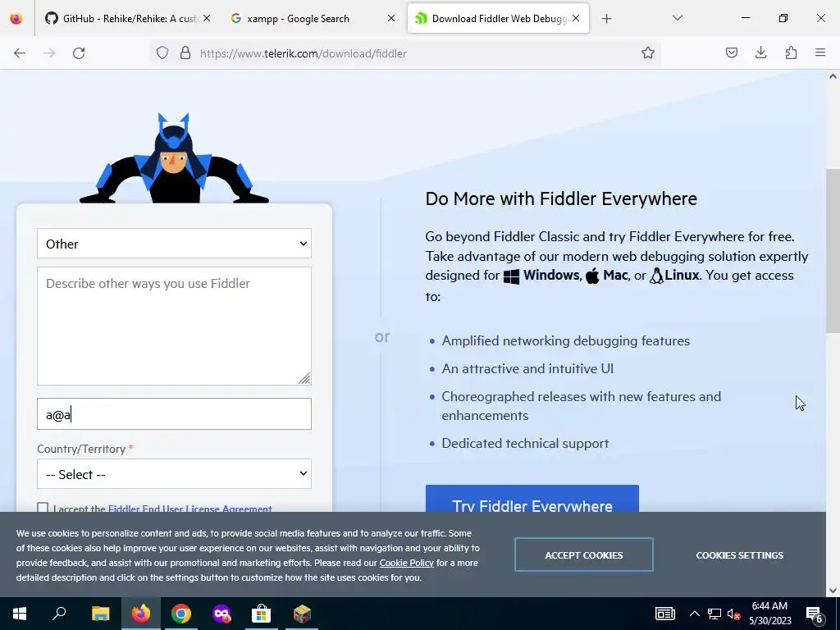Click the resize grip of the textarea
The image size is (840, 630).
point(304,378)
